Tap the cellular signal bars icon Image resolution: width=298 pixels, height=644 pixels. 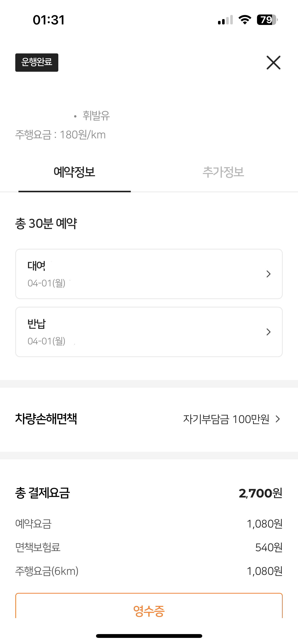tap(225, 20)
